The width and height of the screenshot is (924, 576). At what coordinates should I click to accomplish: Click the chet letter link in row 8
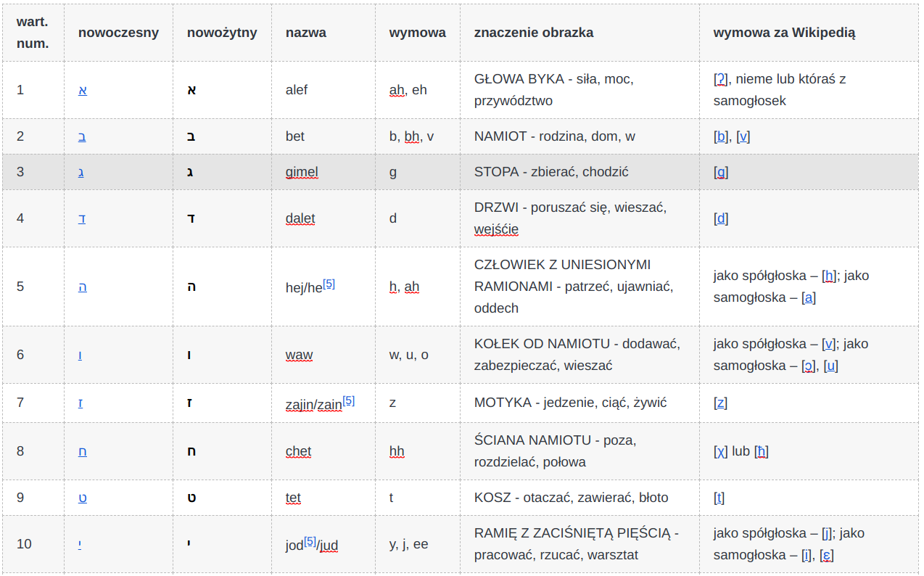[x=83, y=451]
